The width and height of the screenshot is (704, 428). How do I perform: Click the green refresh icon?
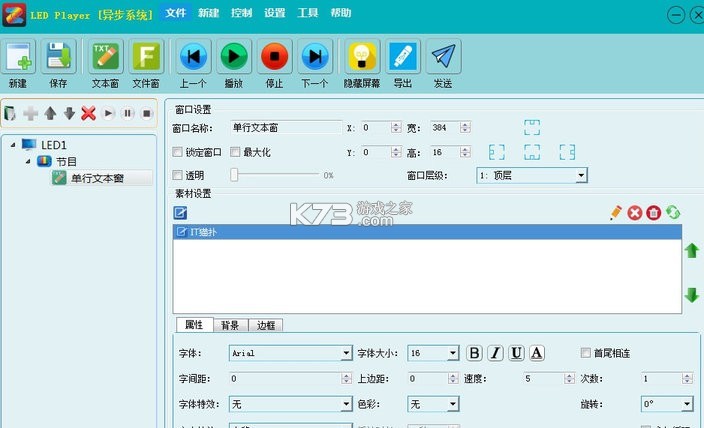click(x=673, y=212)
